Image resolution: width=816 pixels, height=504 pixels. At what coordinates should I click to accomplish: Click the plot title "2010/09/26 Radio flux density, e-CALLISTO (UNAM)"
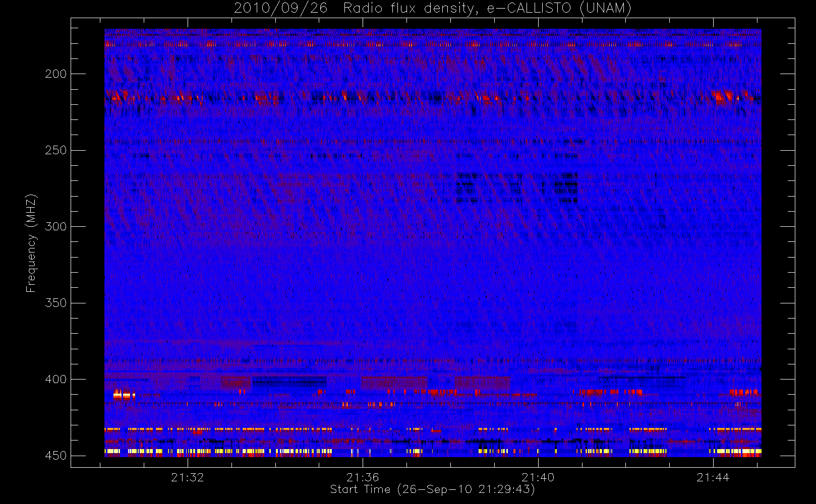433,8
